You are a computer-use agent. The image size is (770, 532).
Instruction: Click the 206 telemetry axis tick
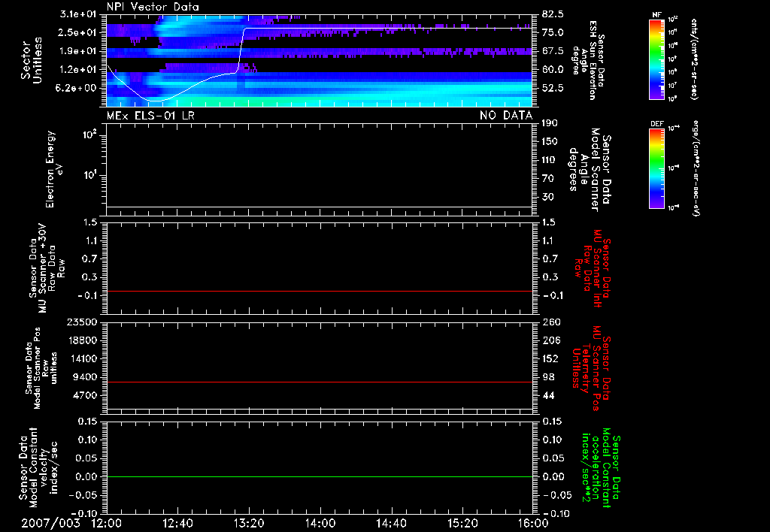click(x=551, y=340)
